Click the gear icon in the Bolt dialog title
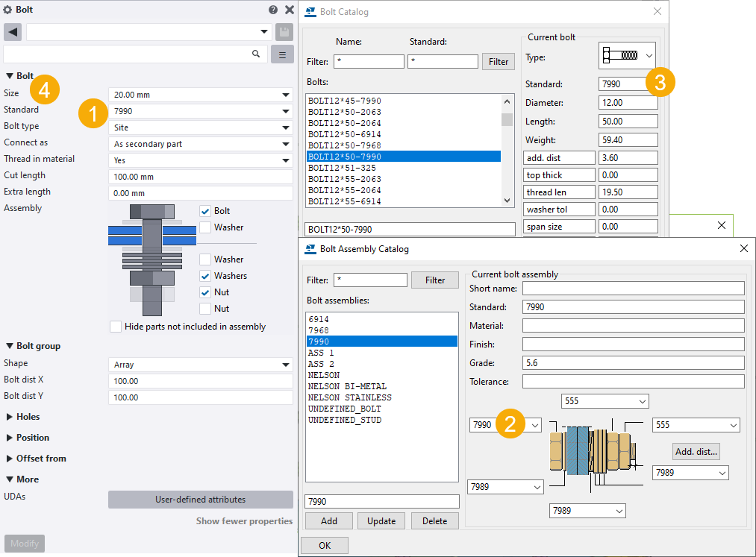 [7, 10]
